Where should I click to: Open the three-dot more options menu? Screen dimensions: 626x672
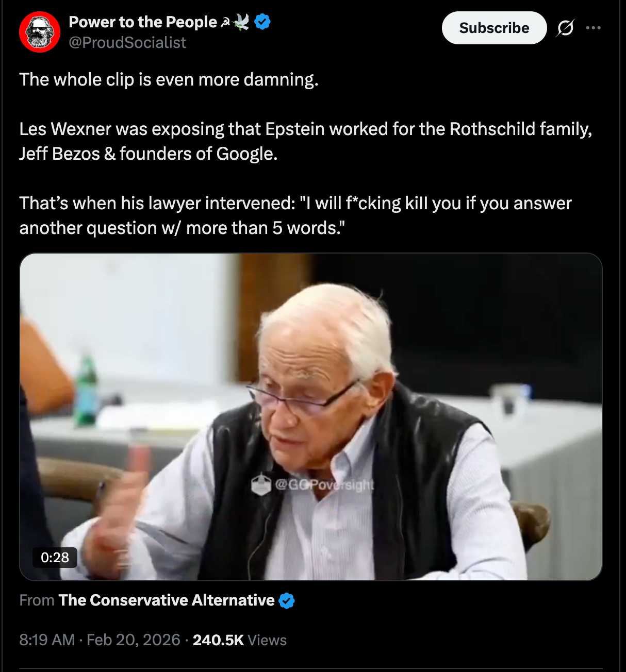point(594,28)
